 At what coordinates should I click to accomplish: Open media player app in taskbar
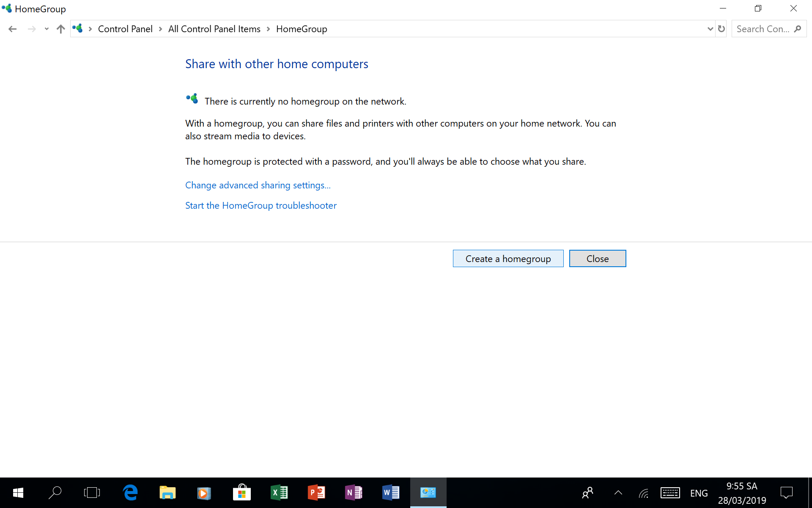point(204,493)
